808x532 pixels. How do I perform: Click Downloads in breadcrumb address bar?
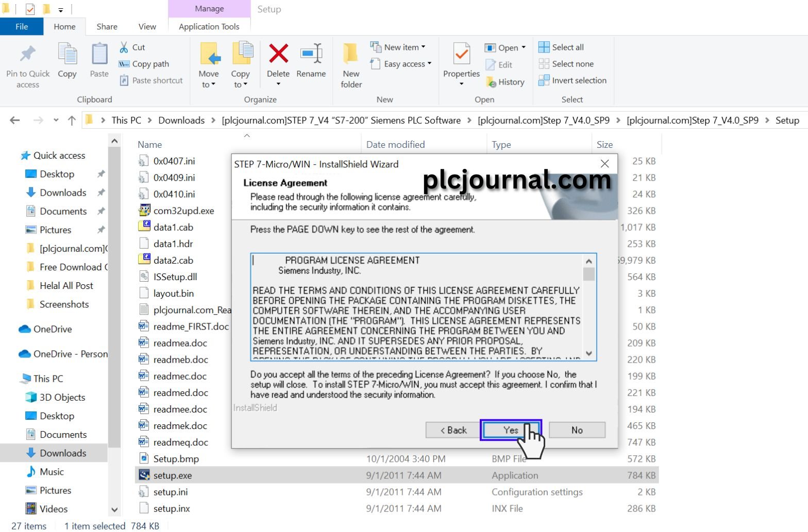coord(181,121)
